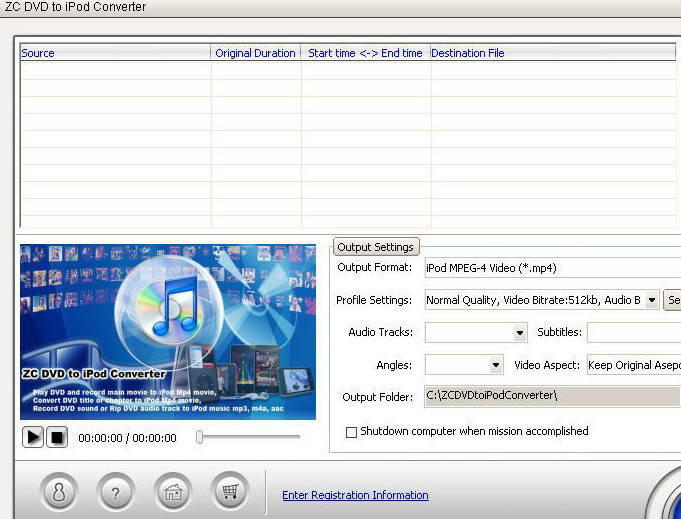Click the DVD preview image thumbnail
This screenshot has height=519, width=681.
[168, 332]
